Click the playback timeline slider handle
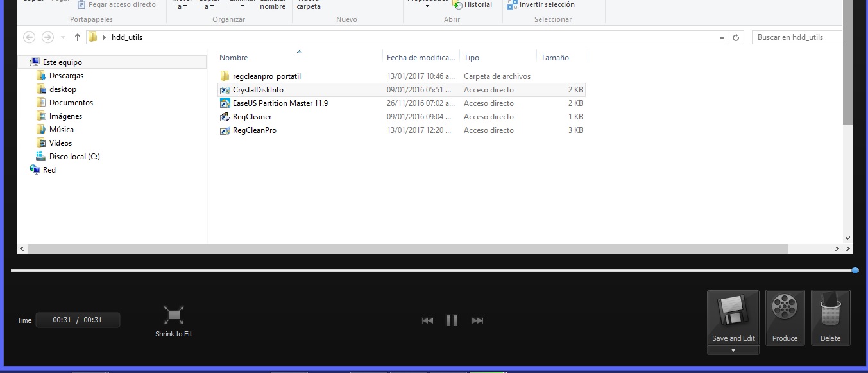Viewport: 868px width, 373px height. [855, 270]
